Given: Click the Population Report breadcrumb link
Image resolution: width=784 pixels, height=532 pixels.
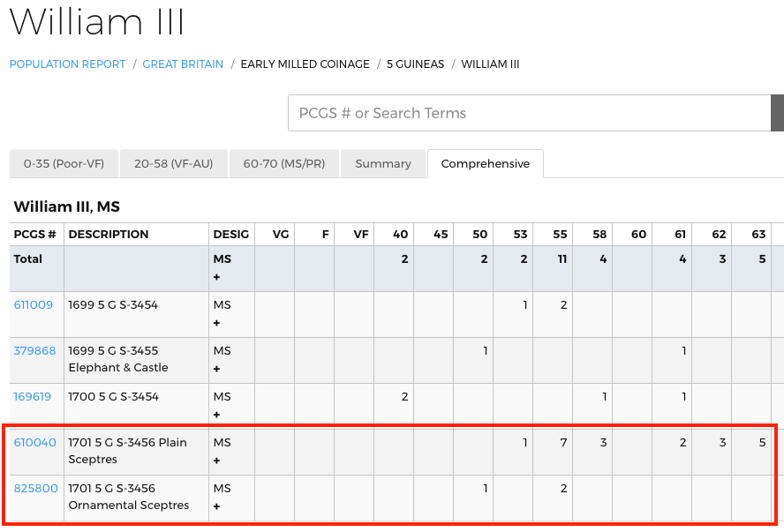Looking at the screenshot, I should coord(67,64).
